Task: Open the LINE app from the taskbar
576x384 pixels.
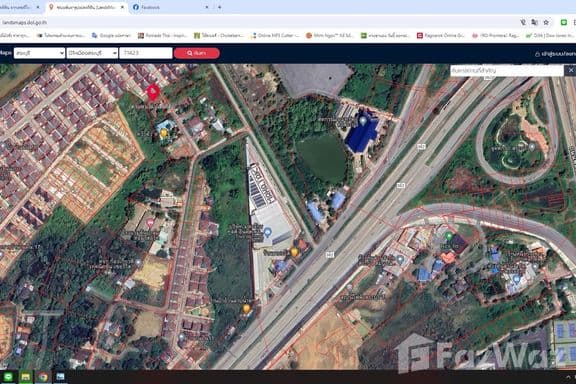Action: point(8,377)
